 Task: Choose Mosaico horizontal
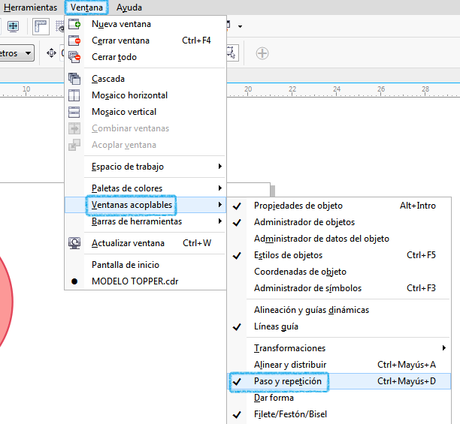[x=145, y=95]
